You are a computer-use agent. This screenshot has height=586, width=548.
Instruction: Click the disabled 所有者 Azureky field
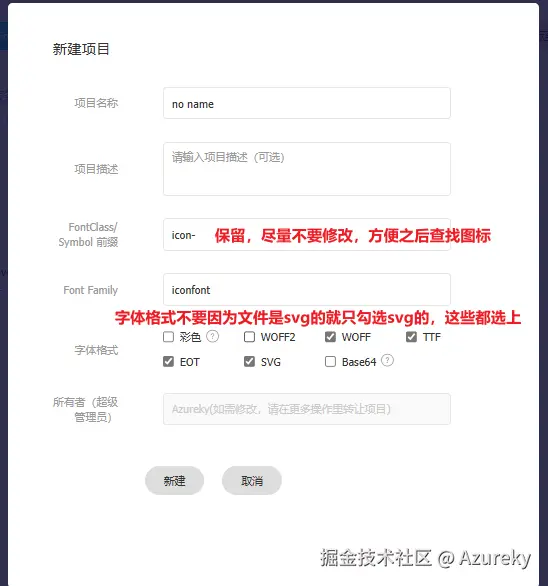point(307,409)
